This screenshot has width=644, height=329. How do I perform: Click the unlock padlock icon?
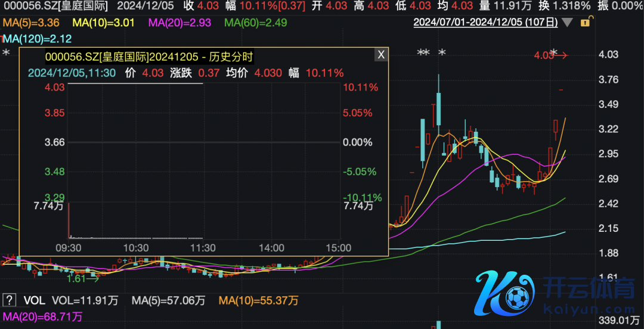tap(585, 23)
